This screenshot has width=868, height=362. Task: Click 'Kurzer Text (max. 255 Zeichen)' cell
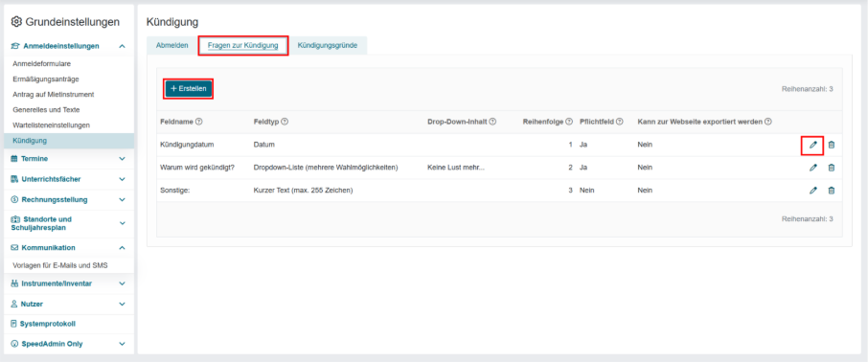click(303, 191)
